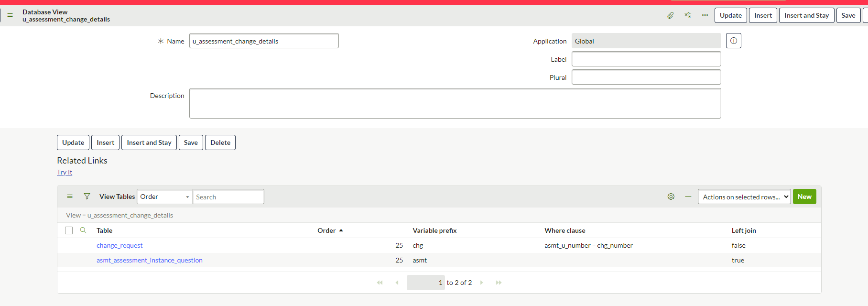Open the form context menu hamburger icon

click(x=10, y=15)
